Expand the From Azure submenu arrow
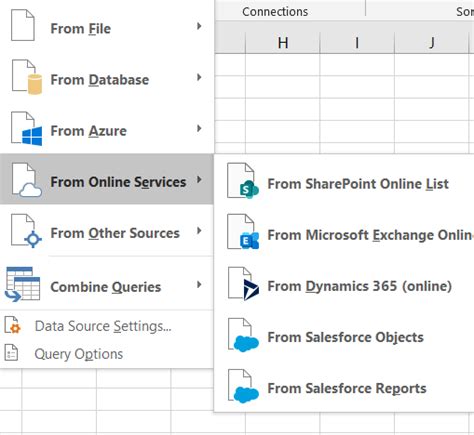The image size is (474, 435). point(199,128)
